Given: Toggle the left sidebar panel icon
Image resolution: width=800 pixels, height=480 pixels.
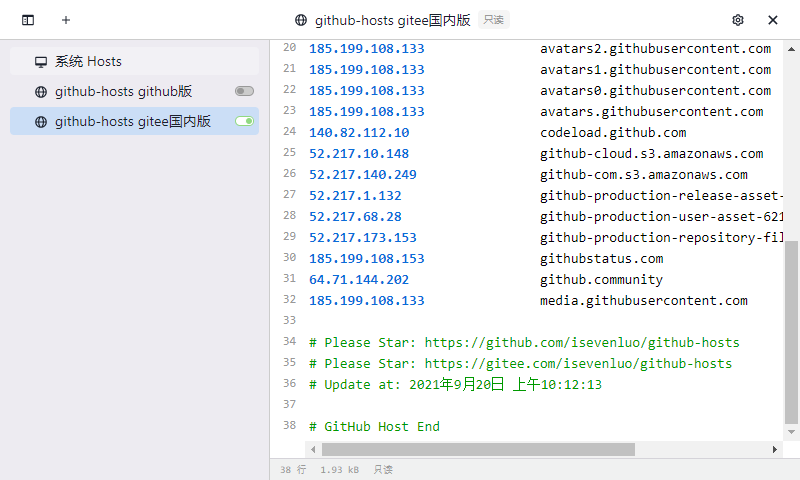Looking at the screenshot, I should pyautogui.click(x=28, y=20).
